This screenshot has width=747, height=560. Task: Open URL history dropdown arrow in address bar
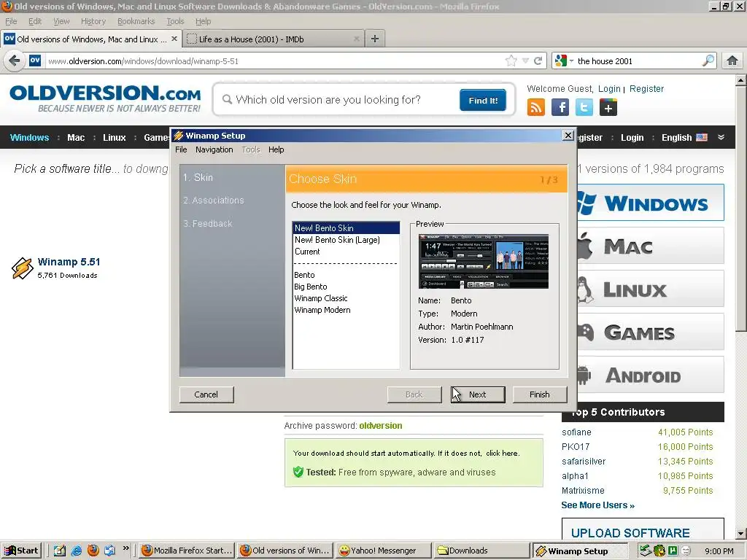(525, 61)
